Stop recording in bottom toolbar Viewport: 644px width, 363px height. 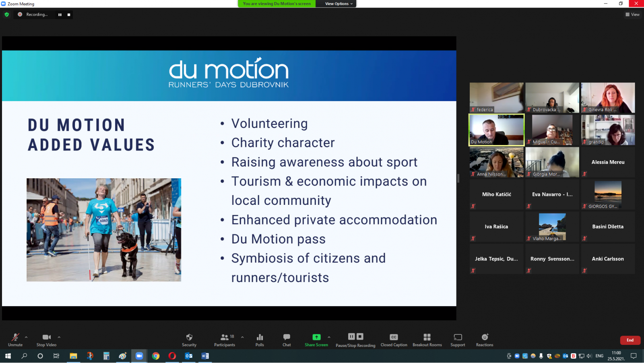tap(360, 336)
